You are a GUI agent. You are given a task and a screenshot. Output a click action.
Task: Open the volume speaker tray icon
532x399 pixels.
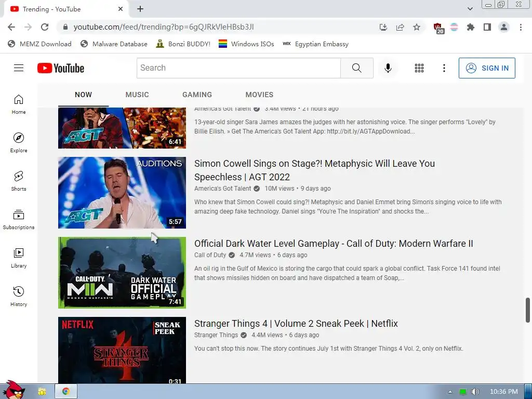[x=475, y=392]
